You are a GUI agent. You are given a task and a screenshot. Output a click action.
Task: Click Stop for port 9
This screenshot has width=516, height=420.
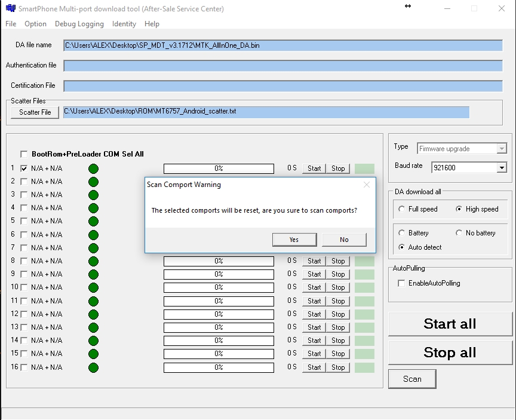pos(338,274)
